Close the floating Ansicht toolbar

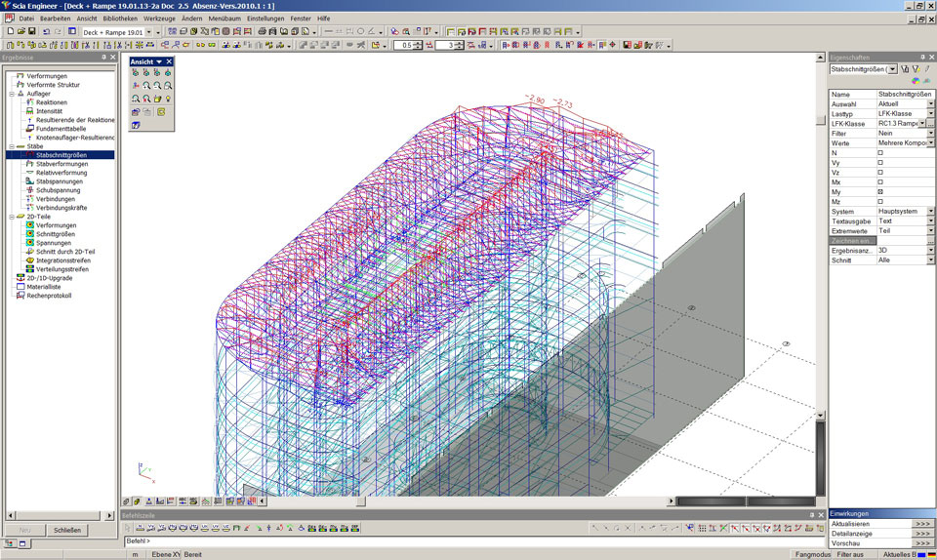[169, 61]
